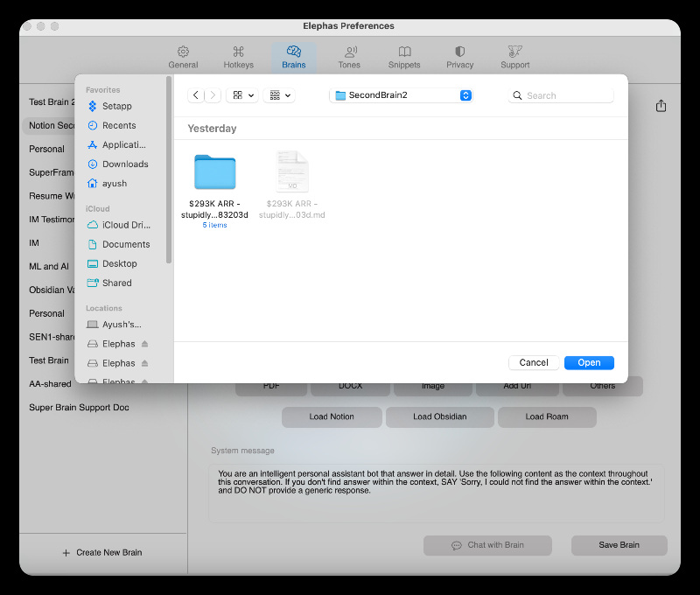Click the blue Open button
700x595 pixels.
[589, 362]
